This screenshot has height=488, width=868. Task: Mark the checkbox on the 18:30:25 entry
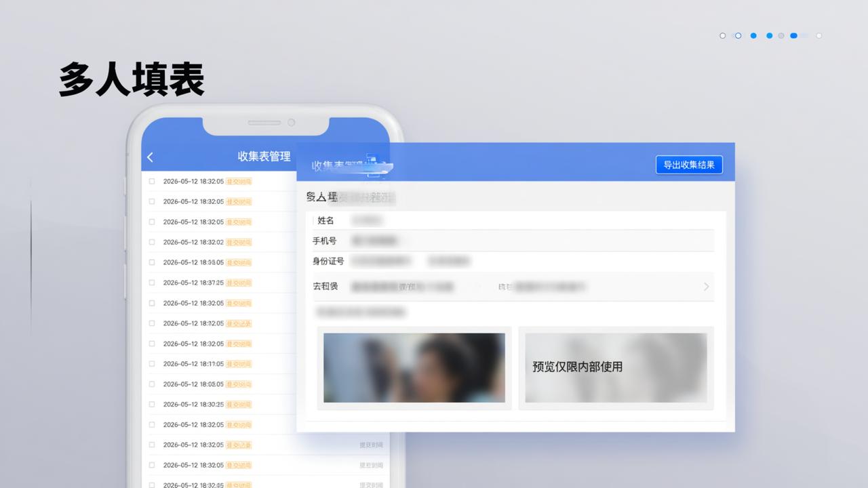click(x=152, y=405)
